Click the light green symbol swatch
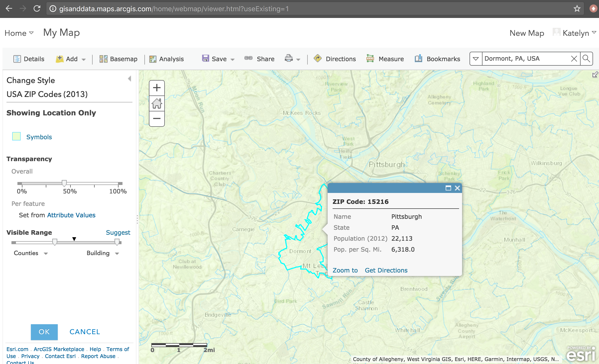This screenshot has height=364, width=599. tap(16, 136)
